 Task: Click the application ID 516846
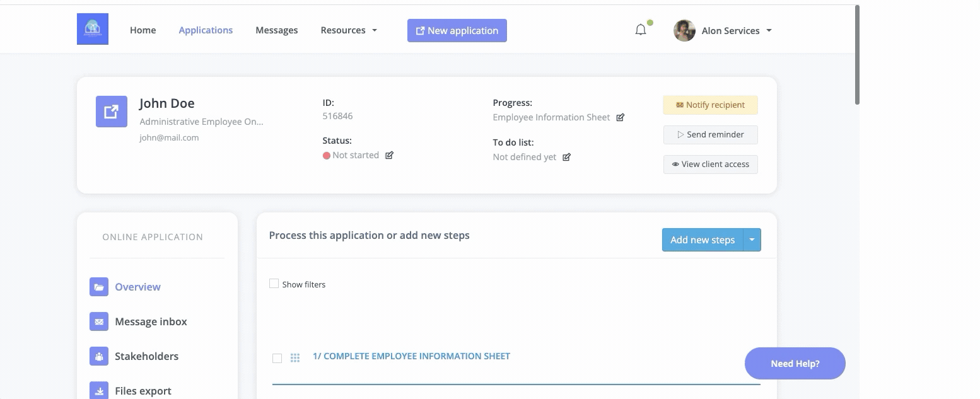pos(337,116)
